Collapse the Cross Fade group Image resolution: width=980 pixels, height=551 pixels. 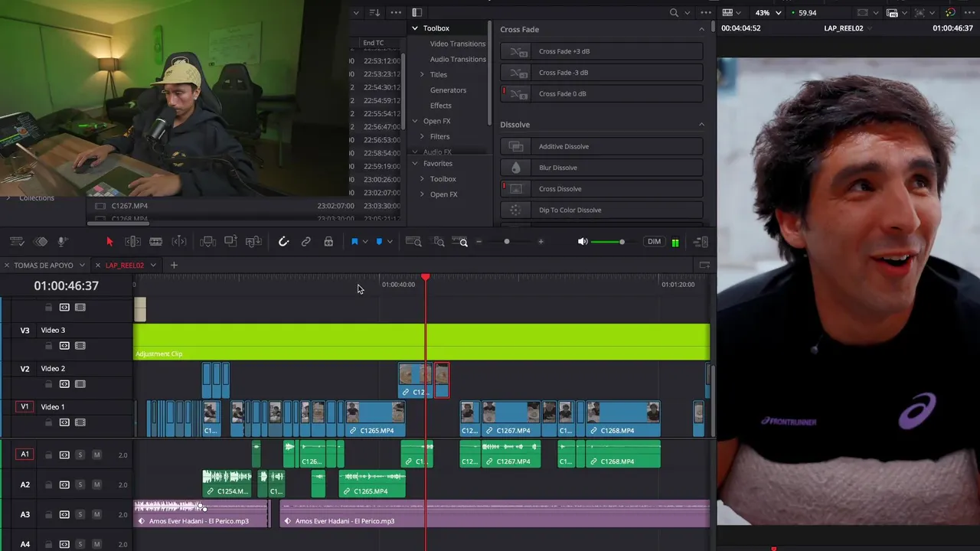pos(701,29)
